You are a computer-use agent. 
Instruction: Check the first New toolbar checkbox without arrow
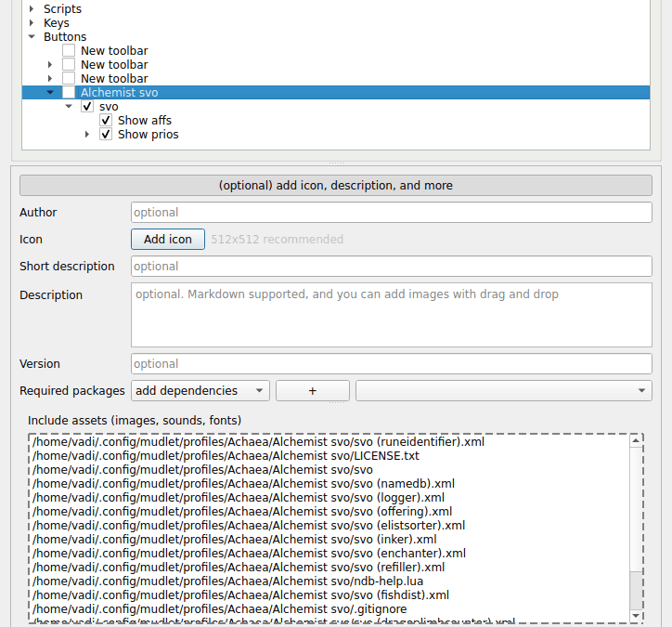(x=69, y=50)
